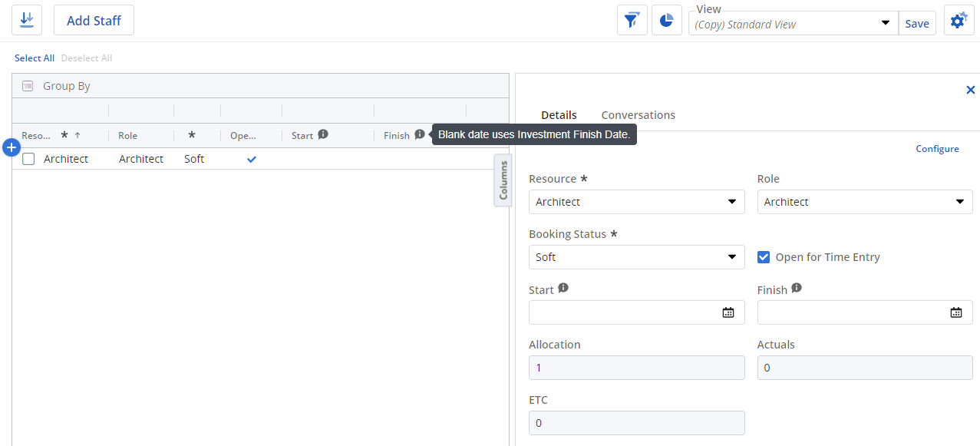Open the Start date calendar picker icon
Image resolution: width=980 pixels, height=446 pixels.
point(728,312)
